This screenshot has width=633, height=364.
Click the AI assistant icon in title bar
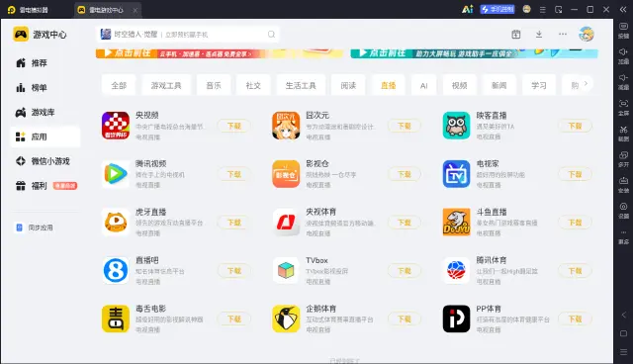(x=467, y=9)
